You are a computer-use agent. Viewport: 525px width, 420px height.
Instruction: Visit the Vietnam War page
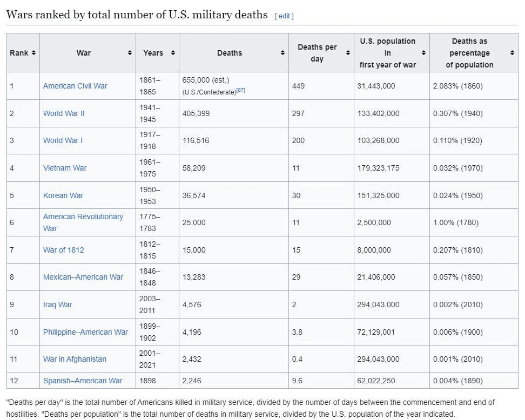pos(65,168)
